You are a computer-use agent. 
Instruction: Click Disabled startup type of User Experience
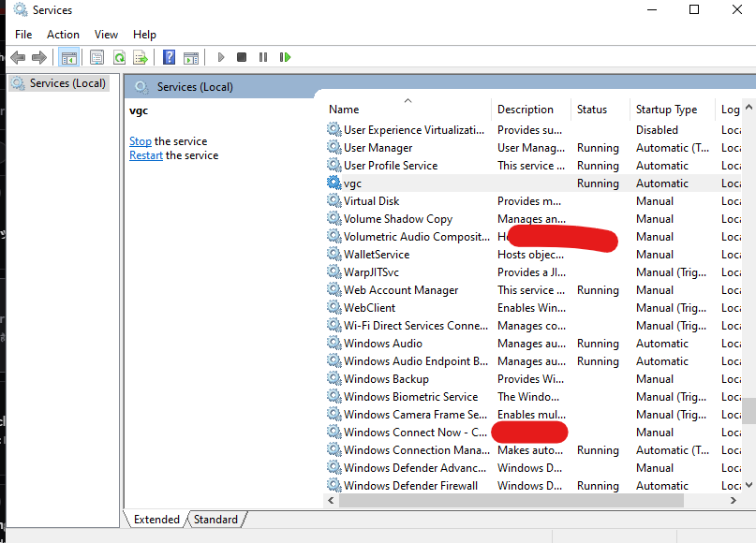coord(657,130)
